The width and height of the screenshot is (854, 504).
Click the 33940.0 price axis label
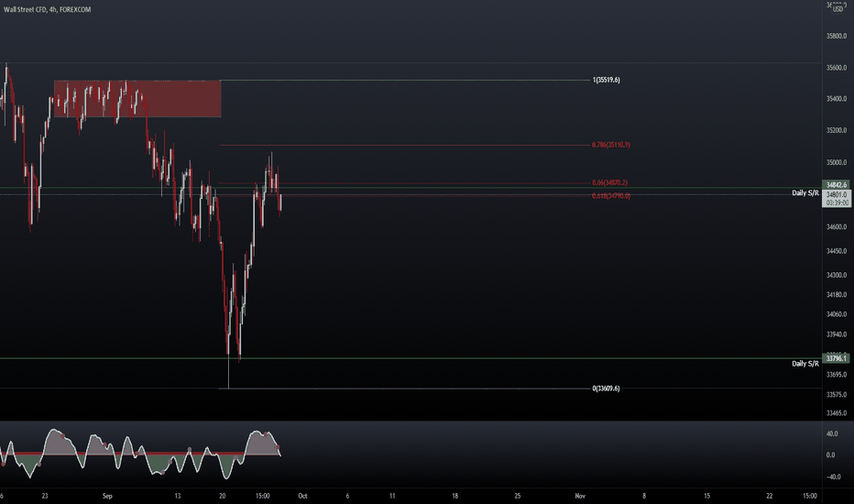point(837,334)
